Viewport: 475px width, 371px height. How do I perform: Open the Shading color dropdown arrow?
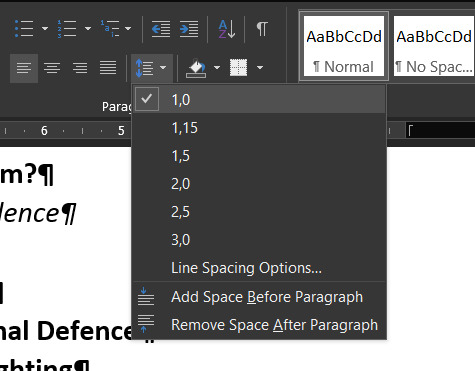[x=217, y=68]
